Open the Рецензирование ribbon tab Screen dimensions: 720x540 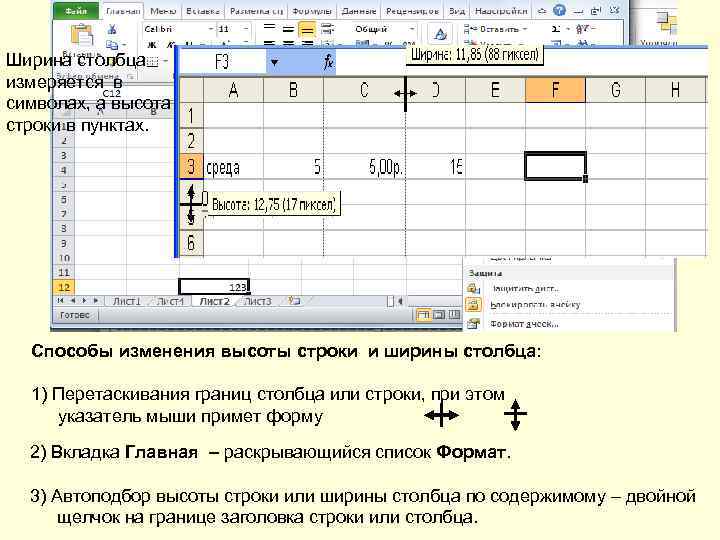pos(412,11)
